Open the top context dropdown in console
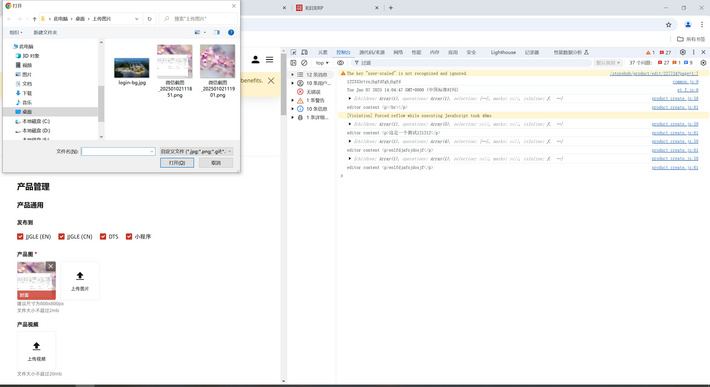This screenshot has height=387, width=710. (322, 63)
